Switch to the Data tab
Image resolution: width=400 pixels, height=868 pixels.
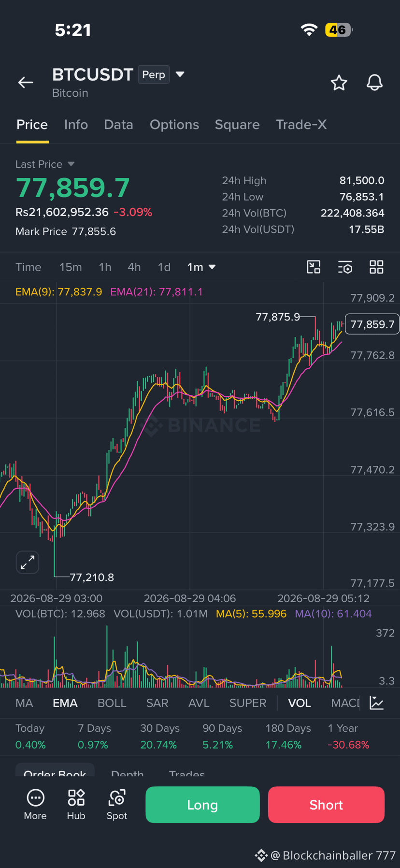(x=118, y=125)
